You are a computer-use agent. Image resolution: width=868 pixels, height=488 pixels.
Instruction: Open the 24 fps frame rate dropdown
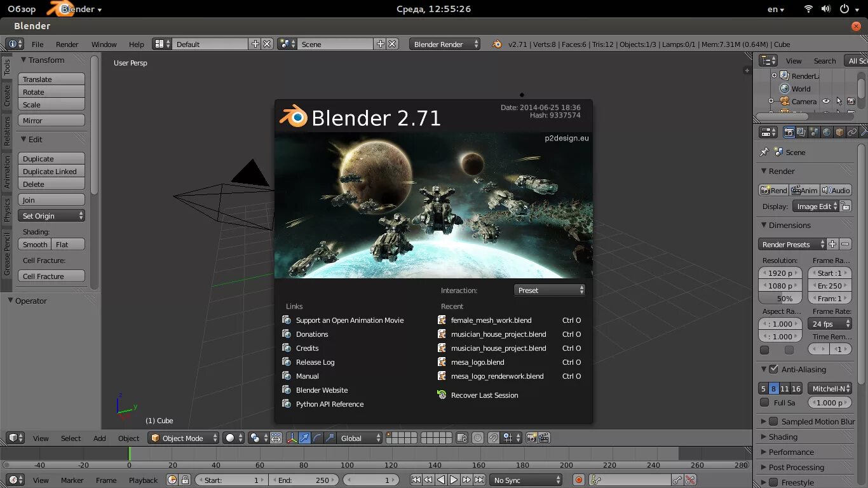(x=830, y=323)
